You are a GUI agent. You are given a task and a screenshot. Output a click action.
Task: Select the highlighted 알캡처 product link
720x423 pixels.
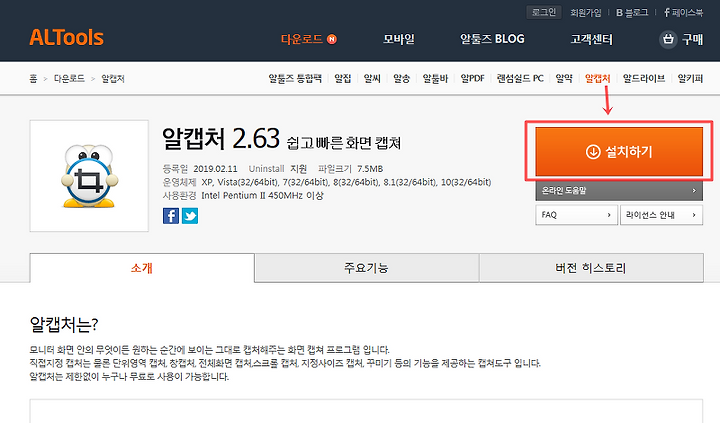[597, 79]
